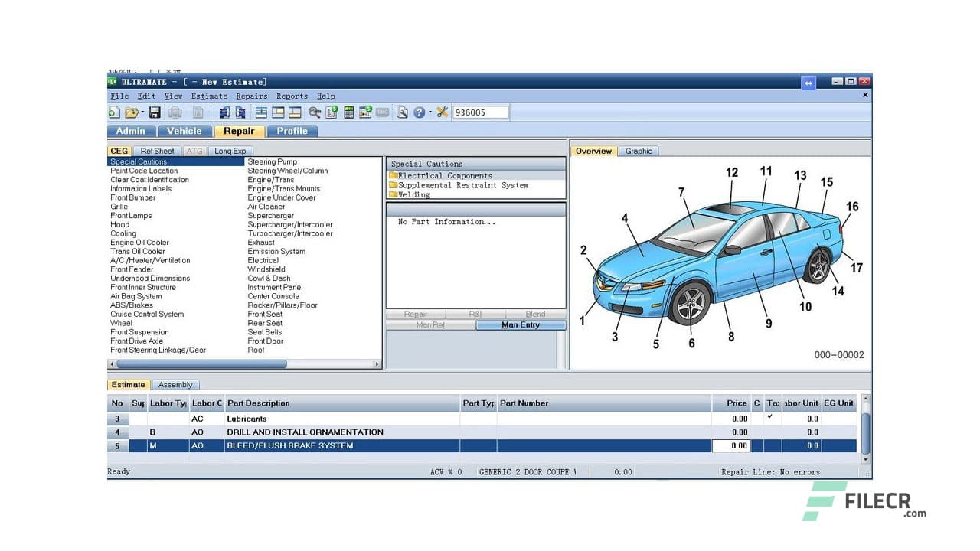
Task: Select Front Bumper in the category list
Action: point(132,197)
